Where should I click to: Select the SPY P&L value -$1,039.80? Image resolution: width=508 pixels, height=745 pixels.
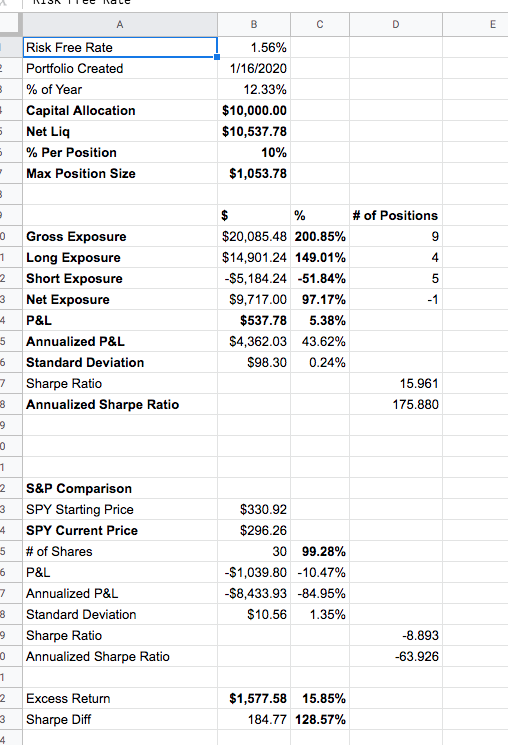click(x=254, y=573)
